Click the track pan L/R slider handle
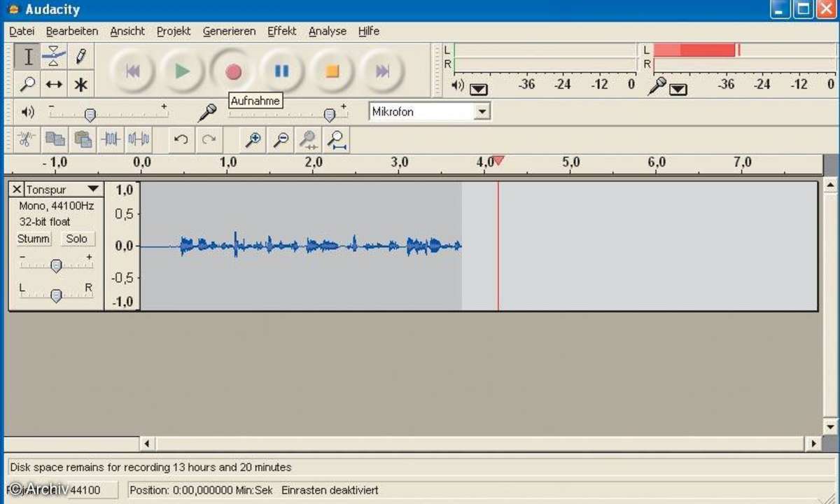Image resolution: width=840 pixels, height=504 pixels. pos(56,295)
